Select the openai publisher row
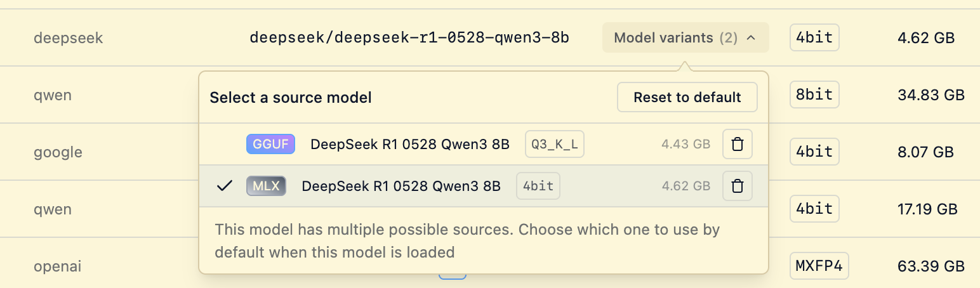This screenshot has width=980, height=288. [59, 266]
